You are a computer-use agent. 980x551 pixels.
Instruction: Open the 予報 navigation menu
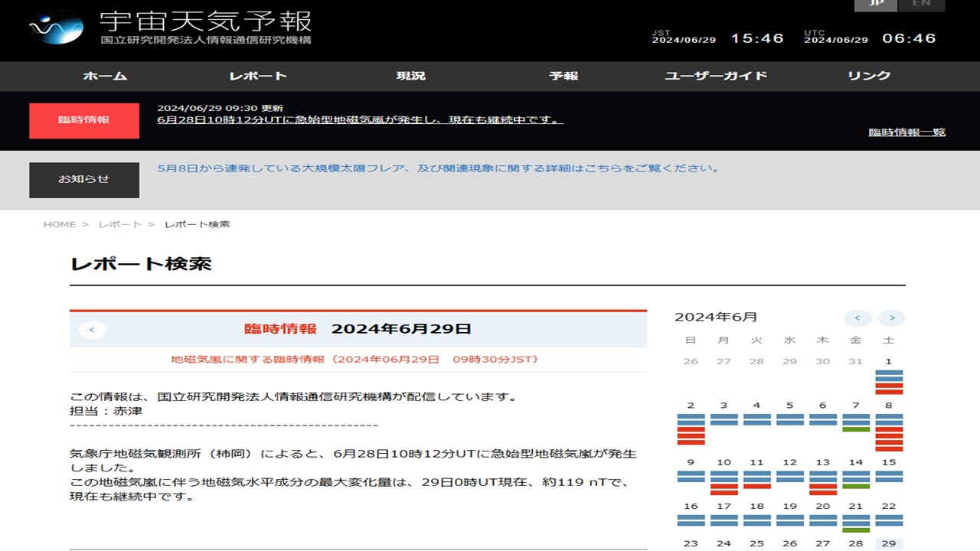(x=563, y=76)
